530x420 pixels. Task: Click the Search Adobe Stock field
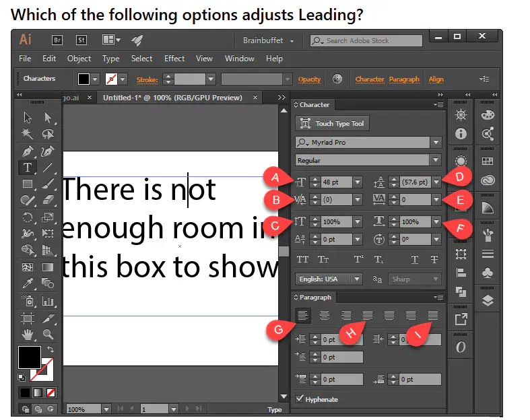click(x=366, y=40)
